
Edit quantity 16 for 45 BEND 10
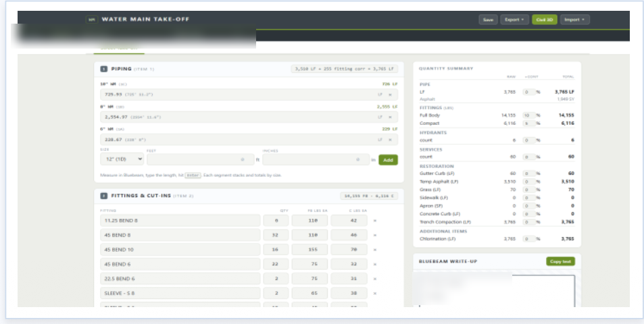(x=276, y=250)
